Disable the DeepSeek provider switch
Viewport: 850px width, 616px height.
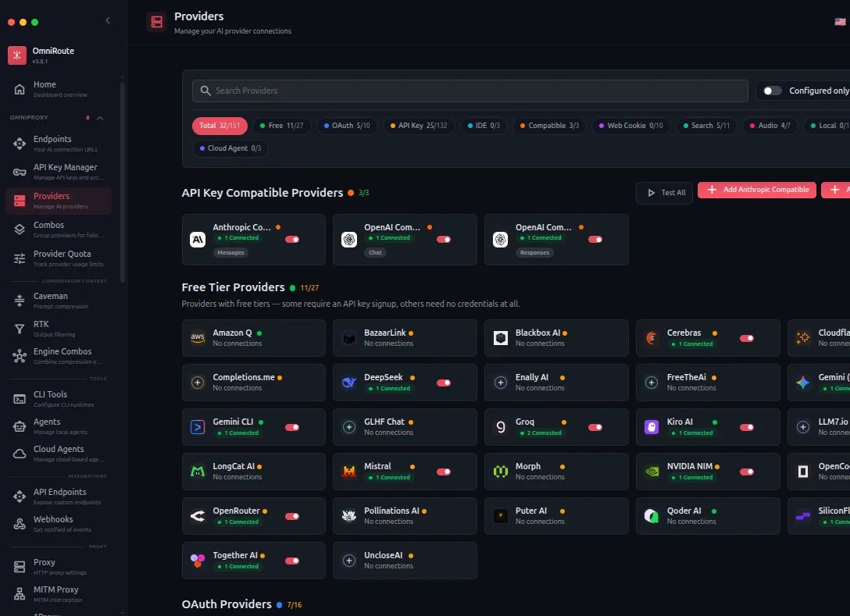pyautogui.click(x=444, y=383)
